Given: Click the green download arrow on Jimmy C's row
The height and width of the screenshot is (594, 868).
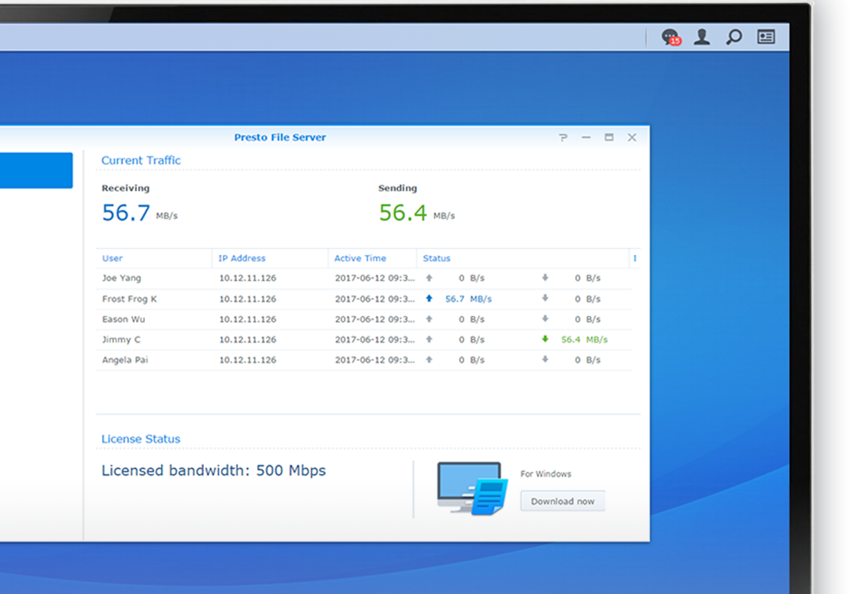Looking at the screenshot, I should pyautogui.click(x=545, y=339).
